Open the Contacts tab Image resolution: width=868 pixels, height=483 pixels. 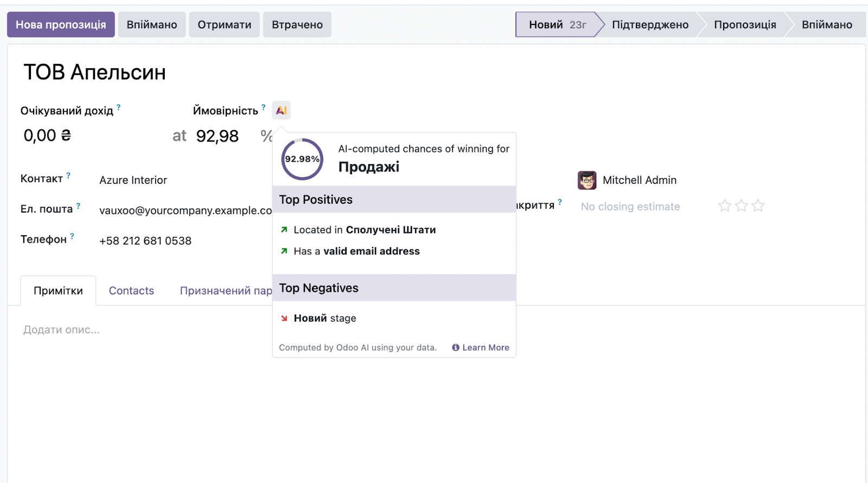point(131,291)
